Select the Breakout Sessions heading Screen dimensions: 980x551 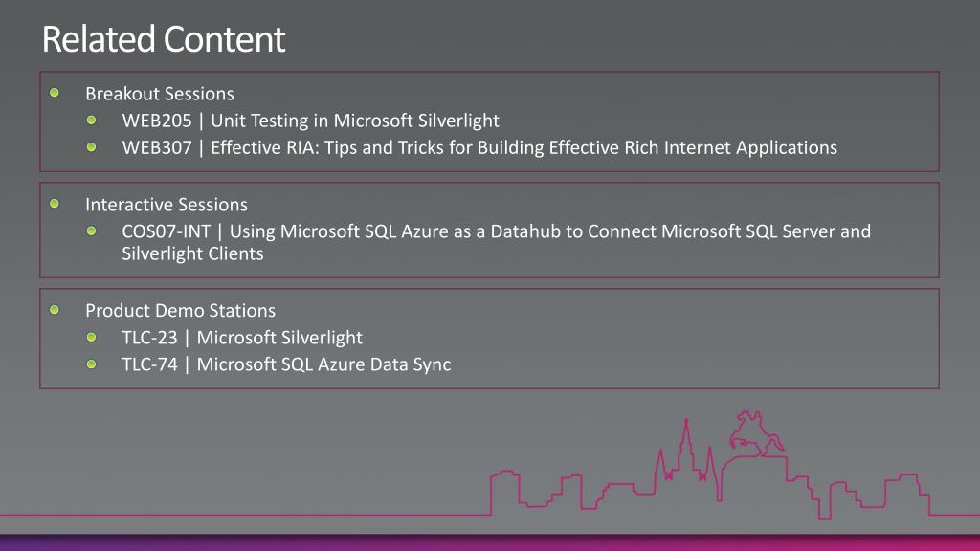point(160,94)
